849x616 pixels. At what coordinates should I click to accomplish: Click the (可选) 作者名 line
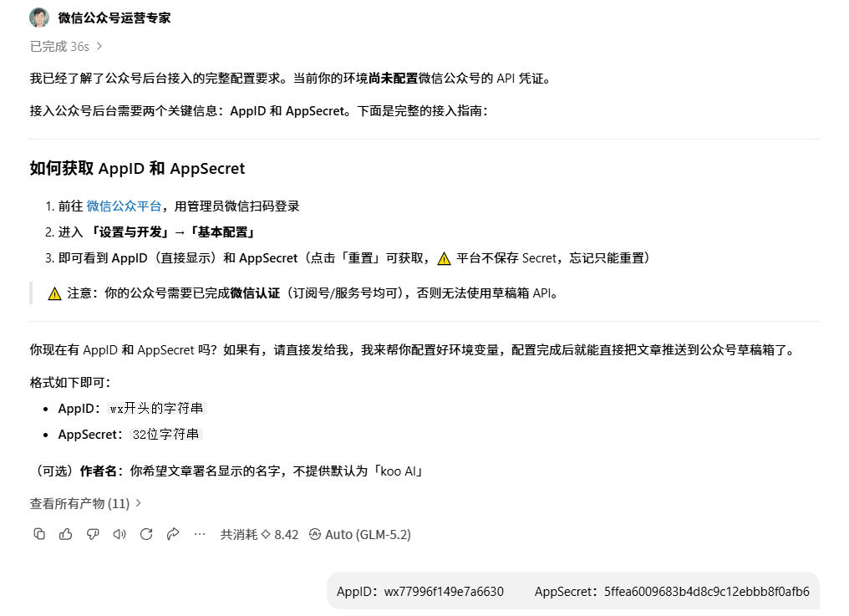coord(227,471)
